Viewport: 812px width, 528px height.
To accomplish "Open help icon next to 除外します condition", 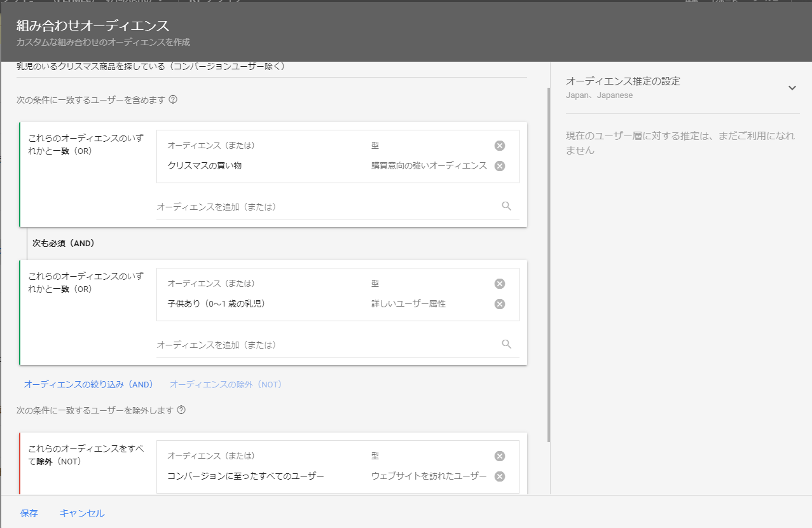I will click(181, 410).
